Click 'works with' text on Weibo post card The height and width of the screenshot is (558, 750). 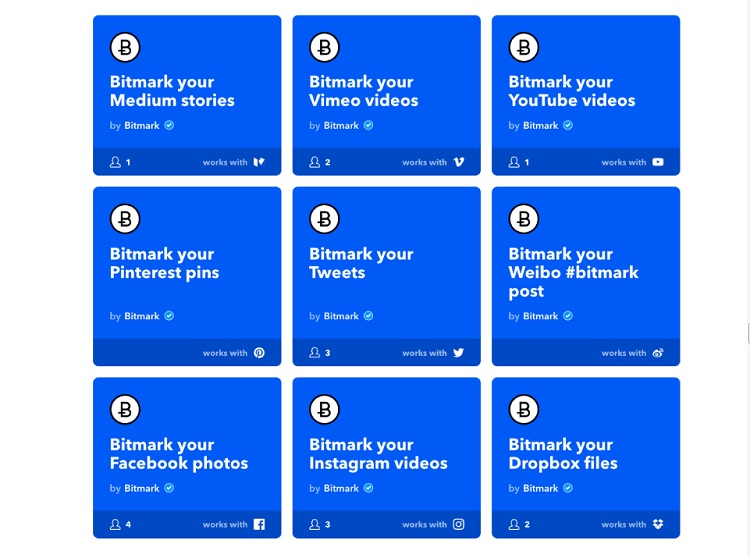(x=624, y=353)
